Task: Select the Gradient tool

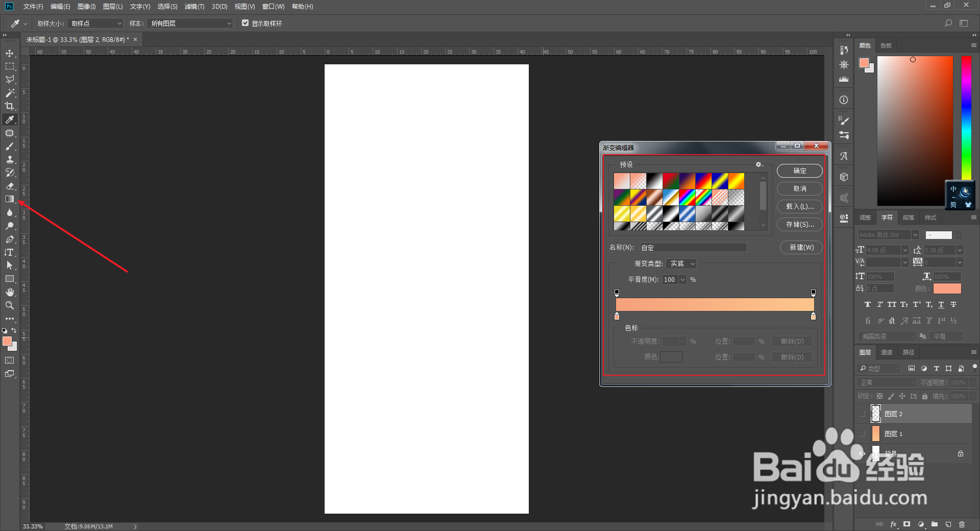Action: (x=10, y=199)
